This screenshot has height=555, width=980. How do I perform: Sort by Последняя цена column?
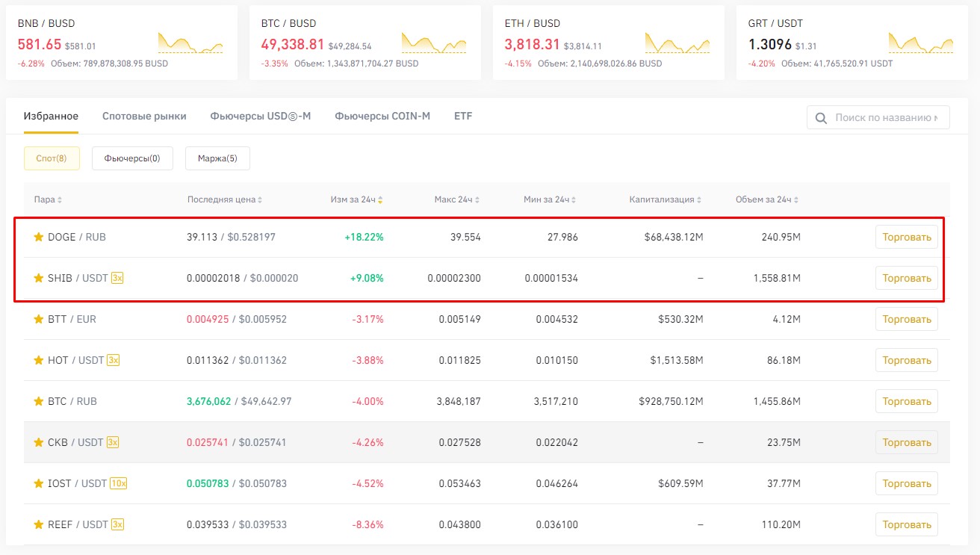click(224, 199)
